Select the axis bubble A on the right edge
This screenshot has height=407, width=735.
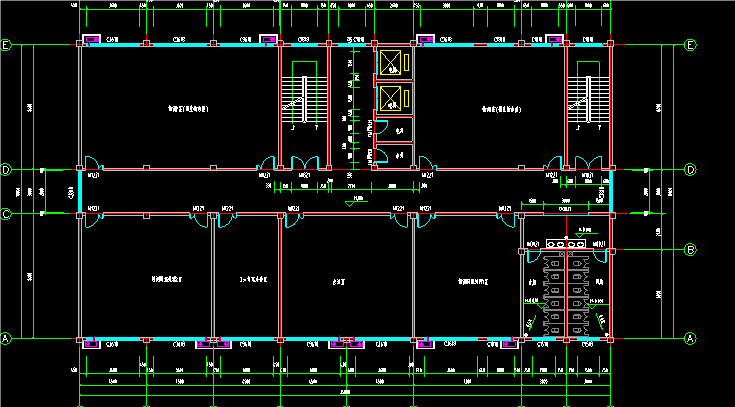pos(690,338)
